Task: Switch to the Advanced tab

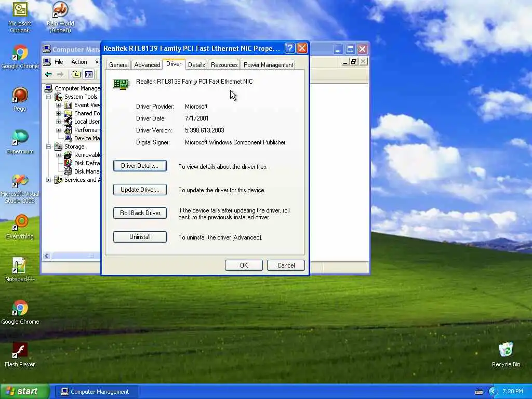Action: tap(147, 65)
